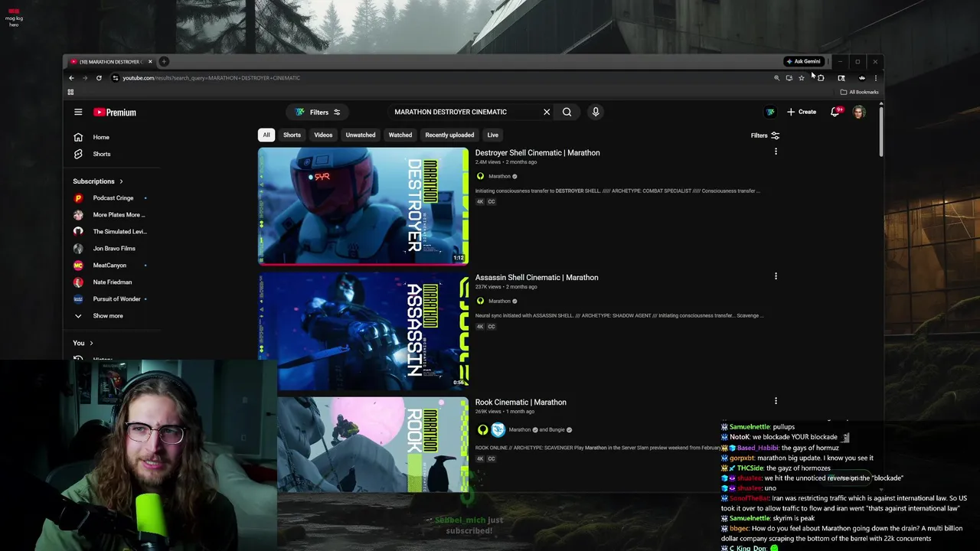980x551 pixels.
Task: Select the Watched filter chip
Action: pos(400,135)
